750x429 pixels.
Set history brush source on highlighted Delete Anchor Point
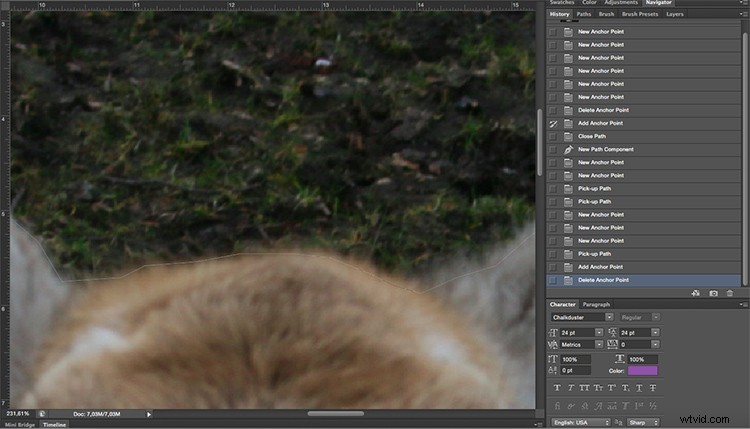click(553, 280)
